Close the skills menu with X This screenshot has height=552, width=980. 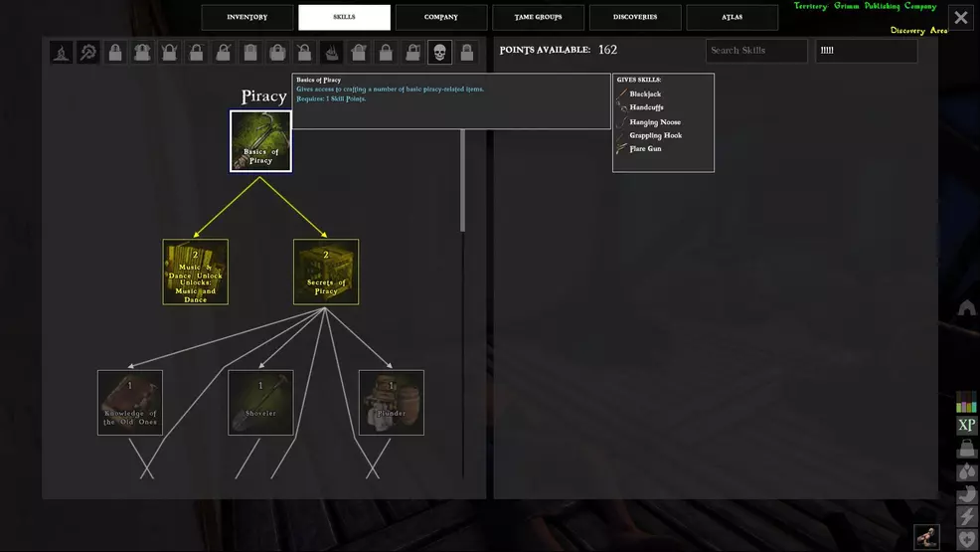[961, 18]
